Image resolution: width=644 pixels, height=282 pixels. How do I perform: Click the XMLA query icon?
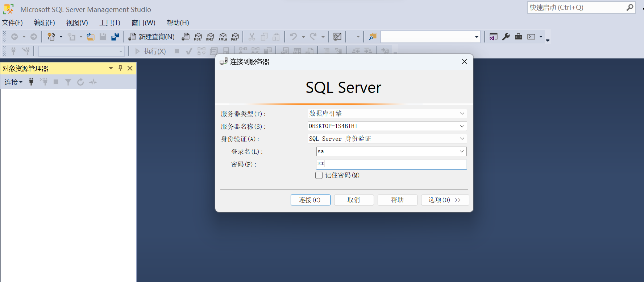223,37
